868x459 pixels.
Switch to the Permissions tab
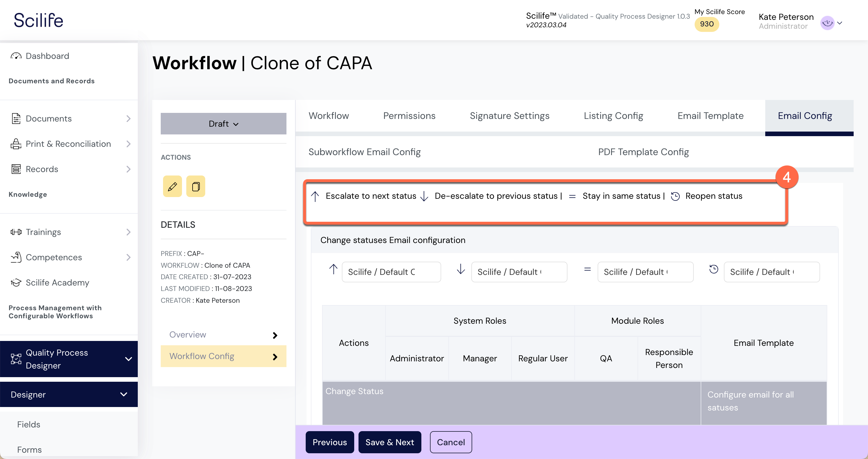click(x=409, y=116)
